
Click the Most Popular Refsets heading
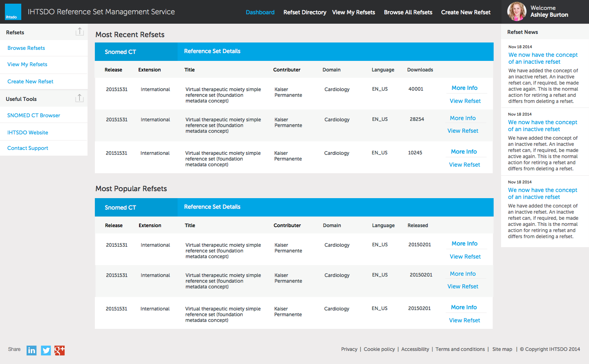[131, 189]
